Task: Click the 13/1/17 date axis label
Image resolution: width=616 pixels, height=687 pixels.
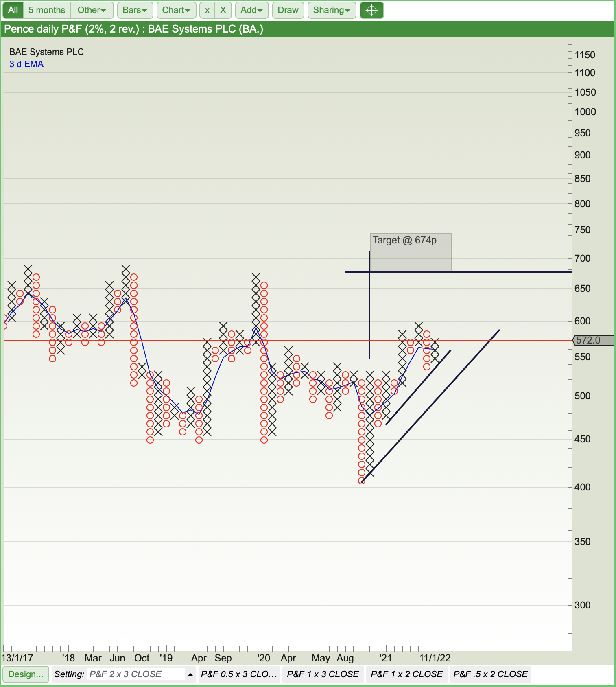Action: click(17, 658)
